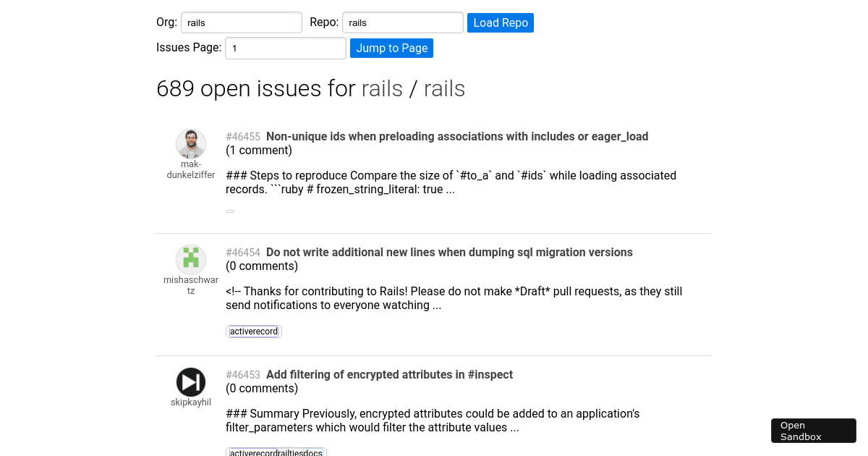Click the Org input field

(241, 22)
